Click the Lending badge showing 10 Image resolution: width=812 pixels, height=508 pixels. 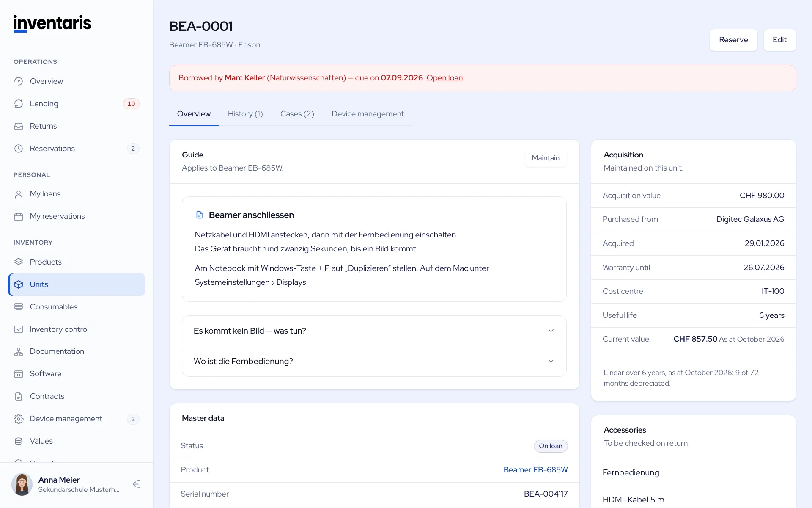[131, 104]
